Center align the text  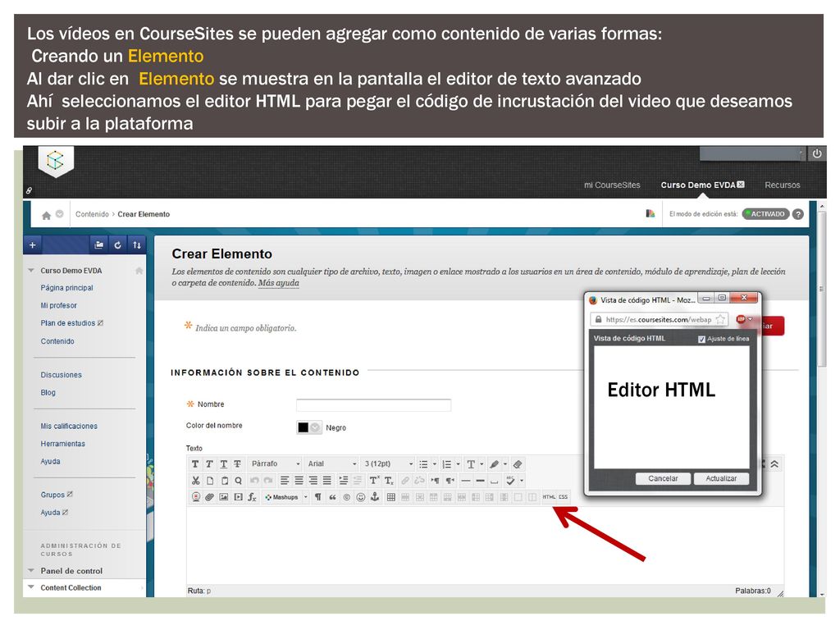[299, 481]
